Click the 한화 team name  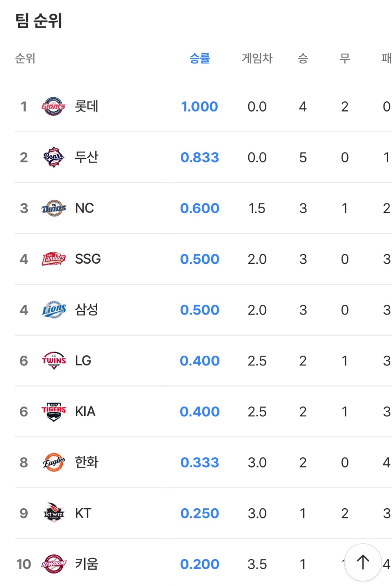87,463
